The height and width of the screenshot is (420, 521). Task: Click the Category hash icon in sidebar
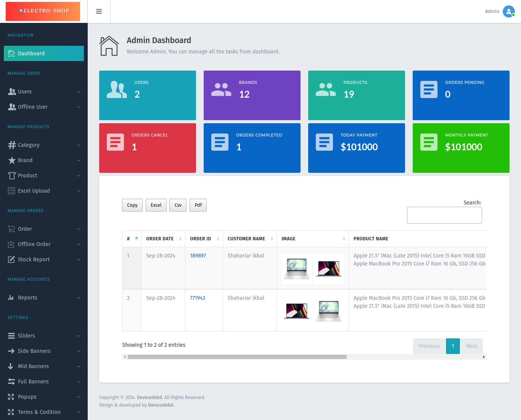[12, 145]
